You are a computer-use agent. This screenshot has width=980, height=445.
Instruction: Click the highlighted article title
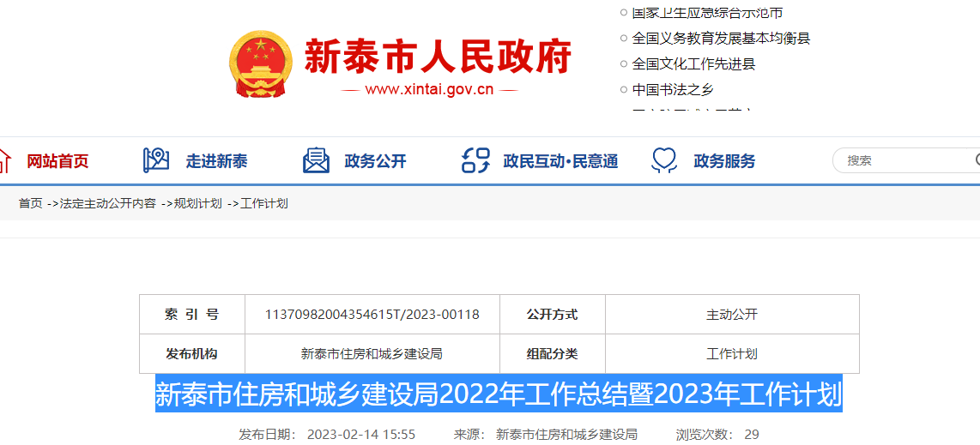499,394
